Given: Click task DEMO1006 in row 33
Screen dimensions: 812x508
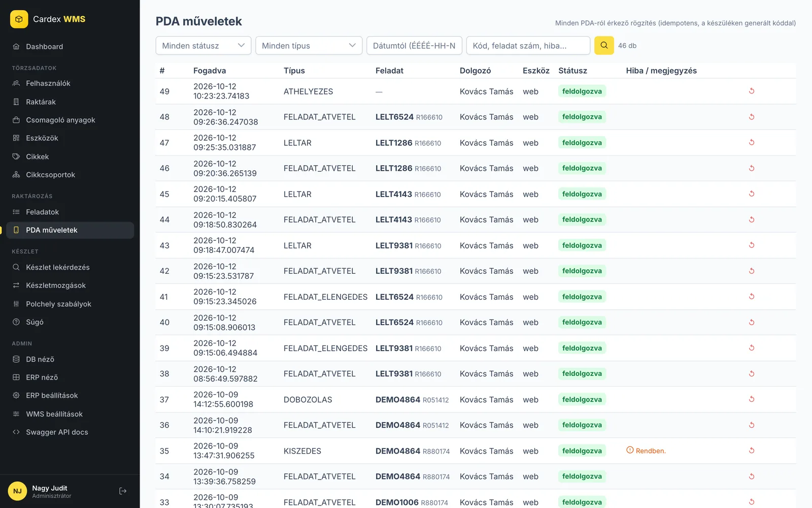Looking at the screenshot, I should point(397,502).
